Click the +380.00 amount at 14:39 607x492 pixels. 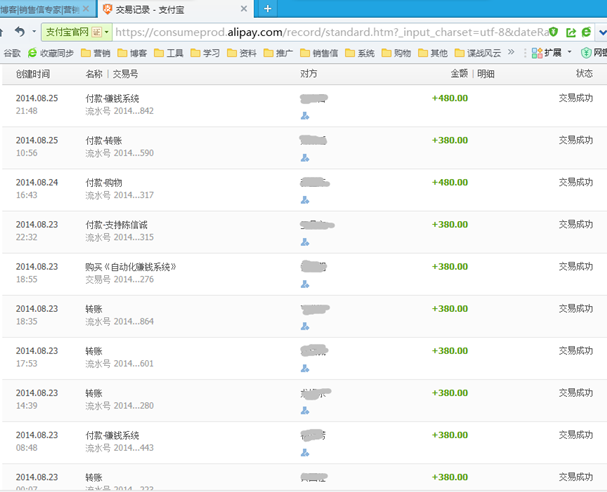point(450,393)
